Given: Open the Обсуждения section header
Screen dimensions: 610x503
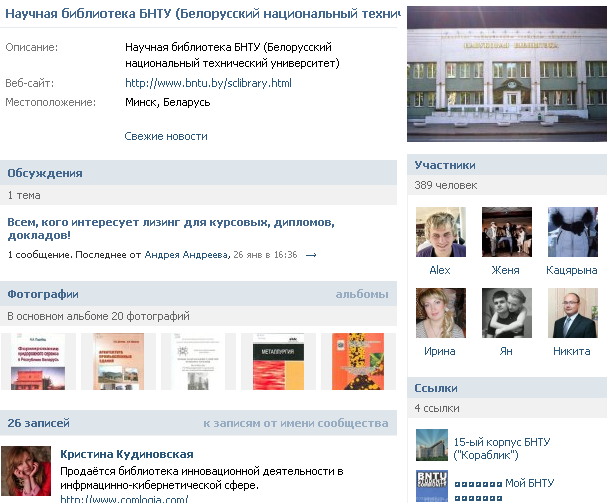Looking at the screenshot, I should [198, 173].
